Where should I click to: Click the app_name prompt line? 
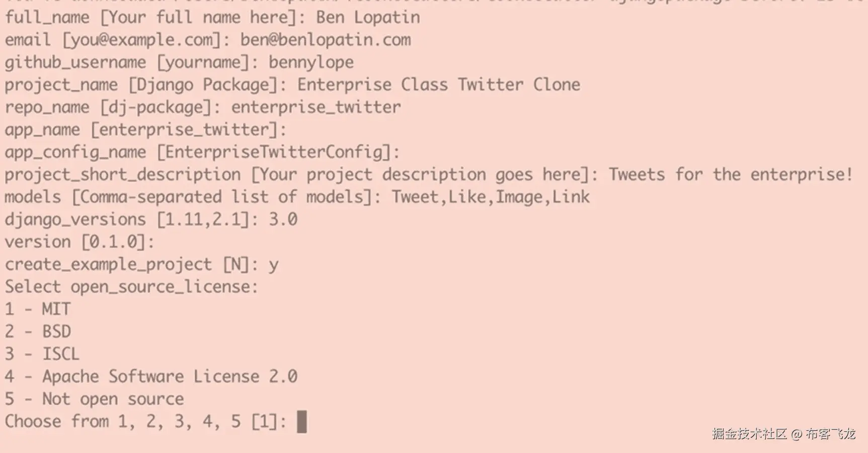tap(145, 130)
